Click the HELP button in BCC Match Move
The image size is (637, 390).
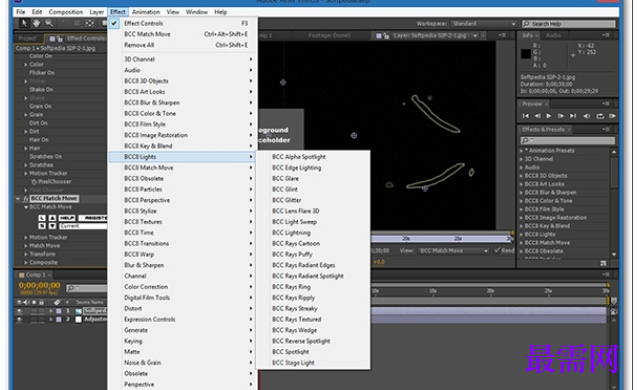(67, 218)
